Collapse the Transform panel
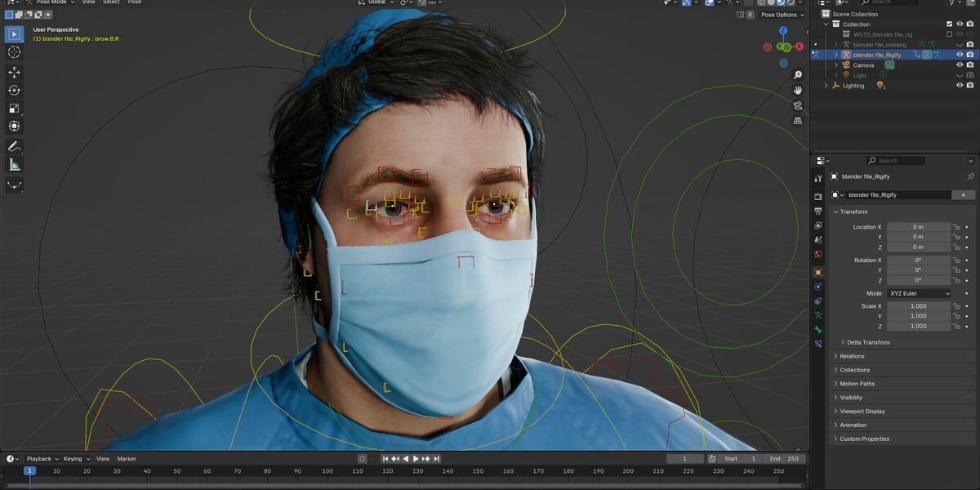 [853, 212]
